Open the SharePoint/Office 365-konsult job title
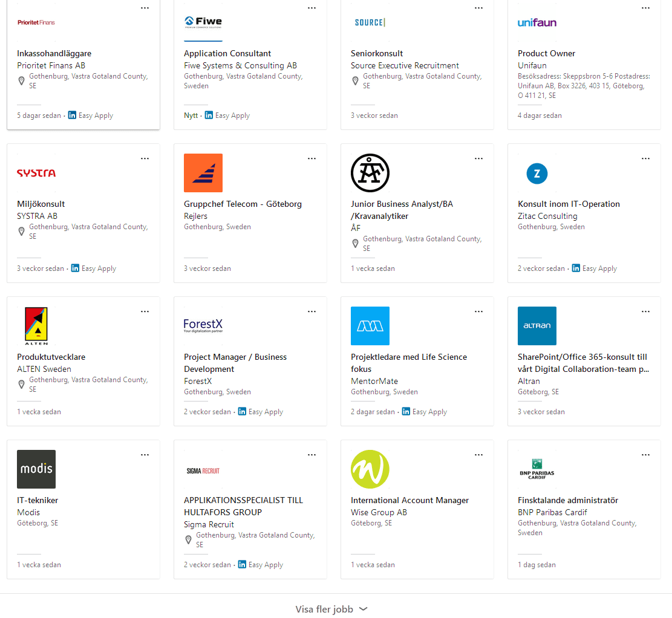Viewport: 672px width, 618px height. 583,363
